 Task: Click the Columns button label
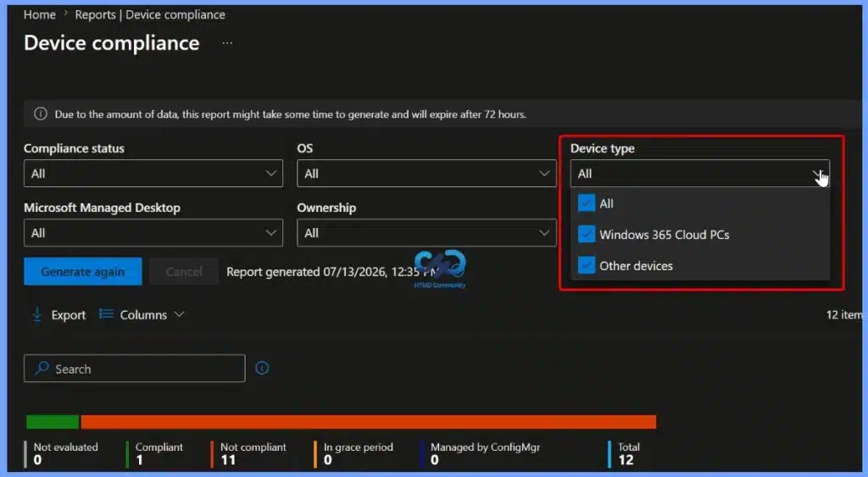pos(143,315)
